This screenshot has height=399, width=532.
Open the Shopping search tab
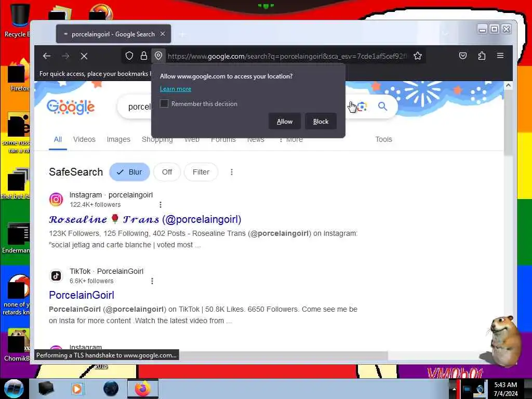tap(157, 140)
